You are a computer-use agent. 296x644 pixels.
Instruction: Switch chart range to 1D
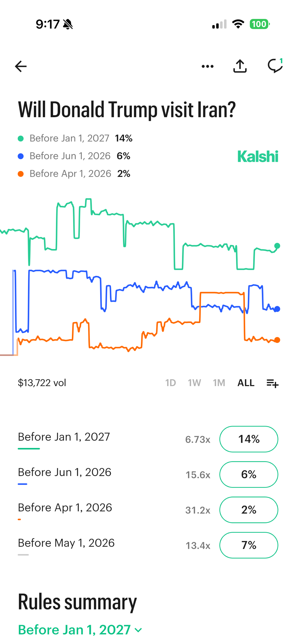coord(170,383)
